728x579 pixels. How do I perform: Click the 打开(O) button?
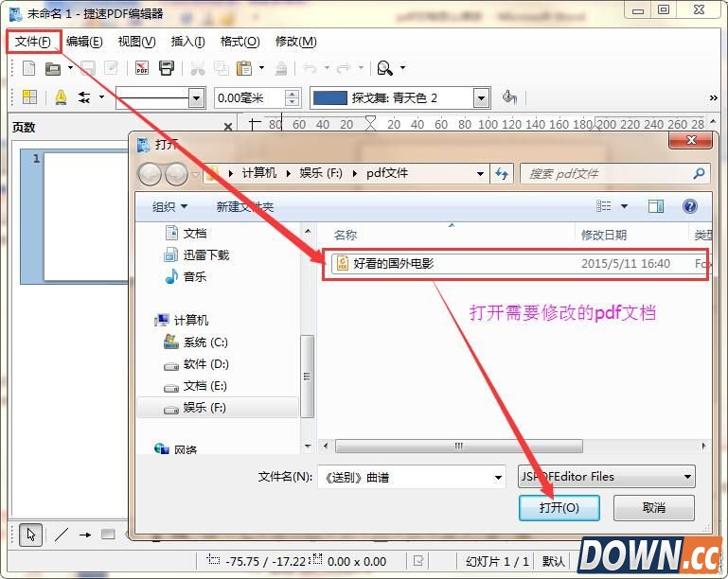pyautogui.click(x=559, y=508)
